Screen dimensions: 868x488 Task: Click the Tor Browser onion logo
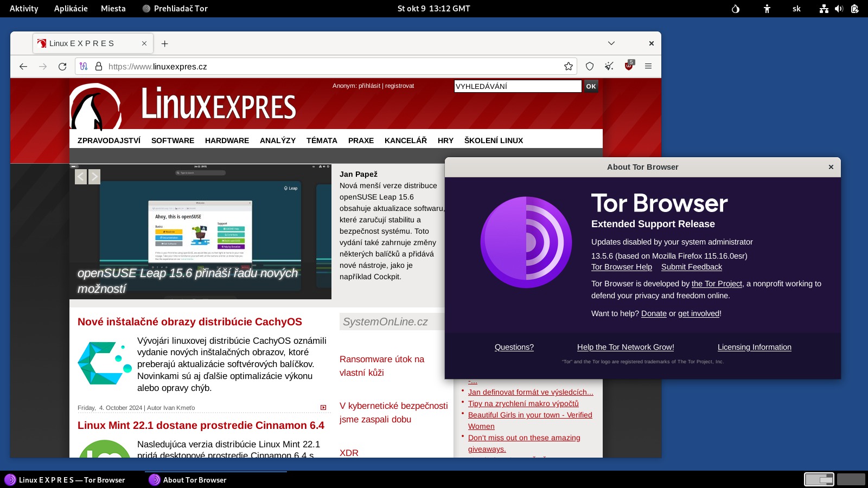526,242
